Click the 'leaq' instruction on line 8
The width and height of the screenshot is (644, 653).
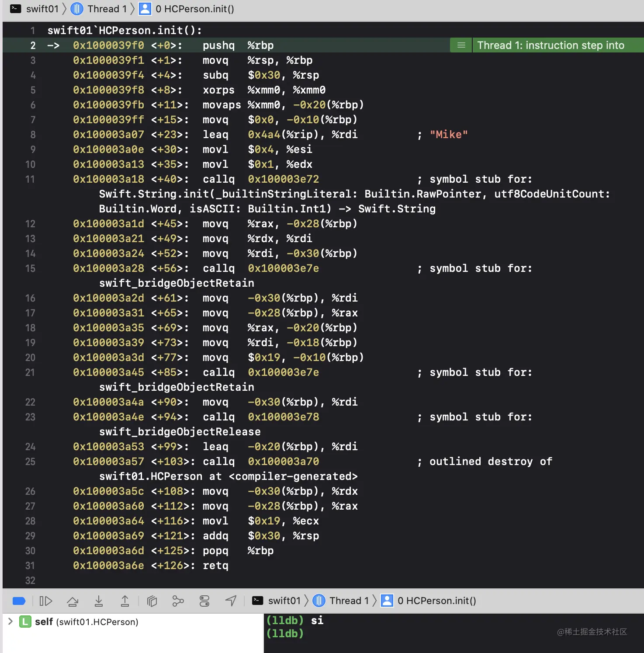tap(215, 135)
